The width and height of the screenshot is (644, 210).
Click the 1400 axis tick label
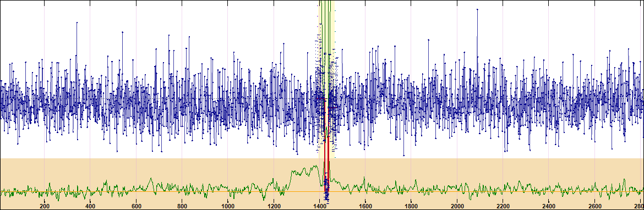320,206
